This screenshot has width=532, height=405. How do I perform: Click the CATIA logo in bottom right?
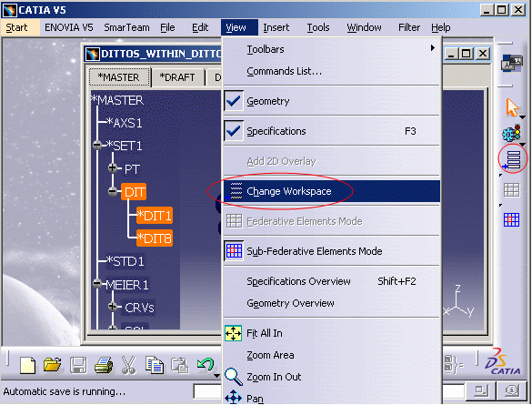coord(503,362)
